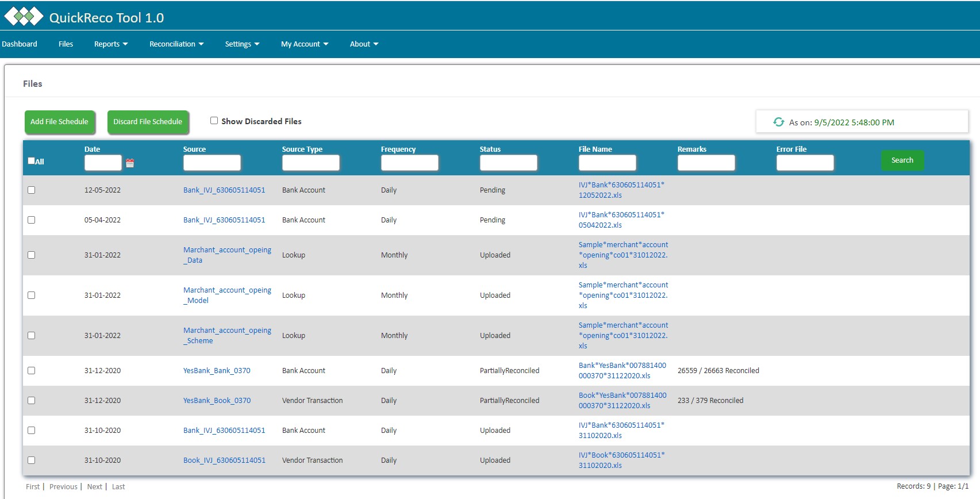The height and width of the screenshot is (499, 980).
Task: Click the Next pagination link
Action: pyautogui.click(x=94, y=487)
